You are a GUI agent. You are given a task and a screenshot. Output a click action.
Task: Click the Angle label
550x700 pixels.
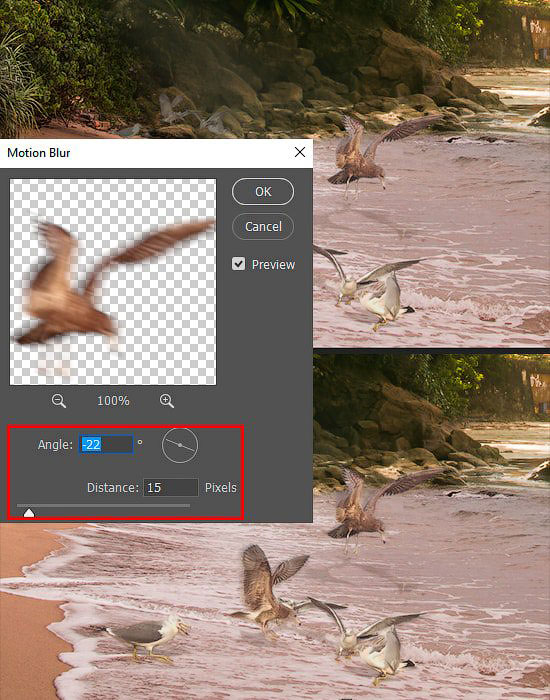[55, 445]
